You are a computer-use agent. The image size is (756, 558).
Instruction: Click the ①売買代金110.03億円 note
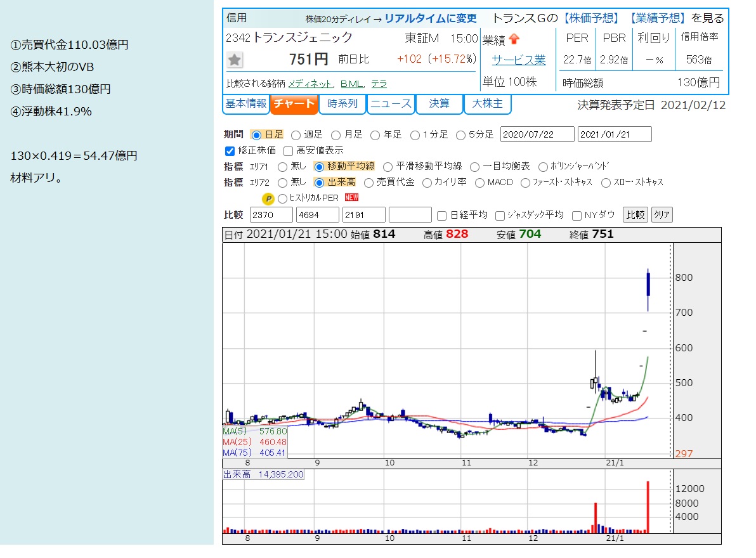[x=69, y=45]
